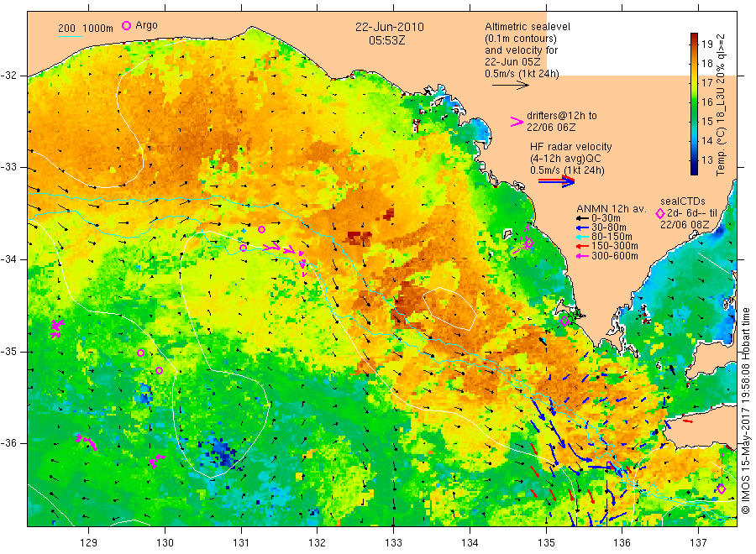Click the cyan 80-150m ANMN arrow
This screenshot has width=756, height=554.
tap(582, 237)
